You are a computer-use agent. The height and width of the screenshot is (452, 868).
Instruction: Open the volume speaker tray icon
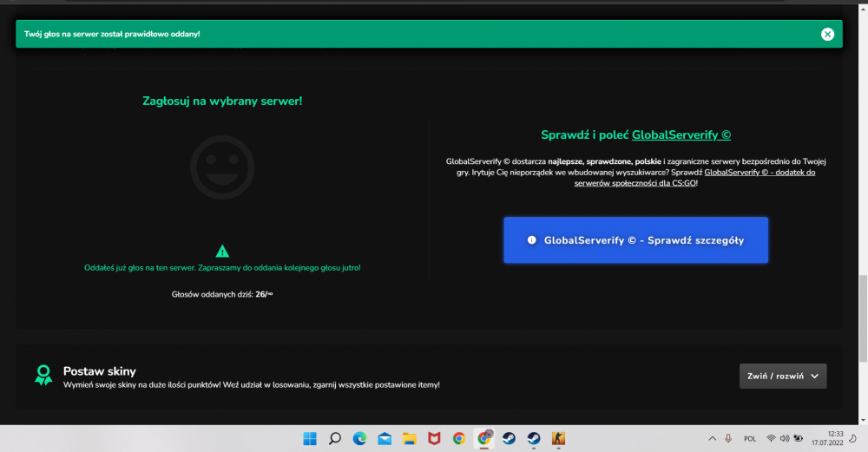tap(785, 439)
